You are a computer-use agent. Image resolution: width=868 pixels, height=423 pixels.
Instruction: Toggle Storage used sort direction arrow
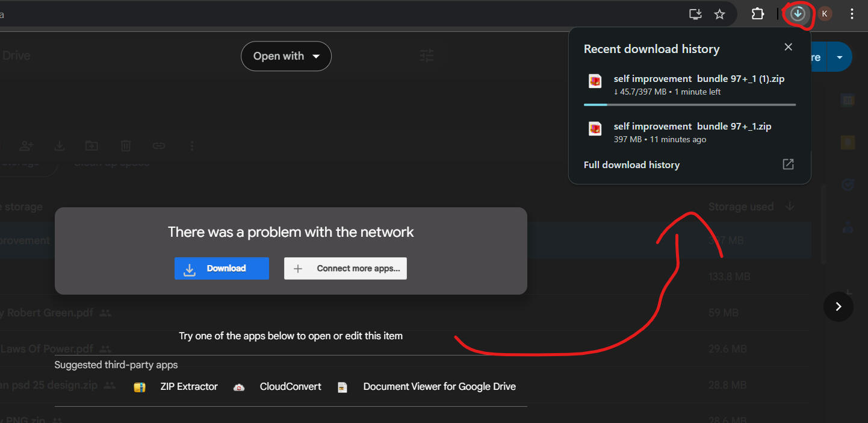tap(790, 207)
